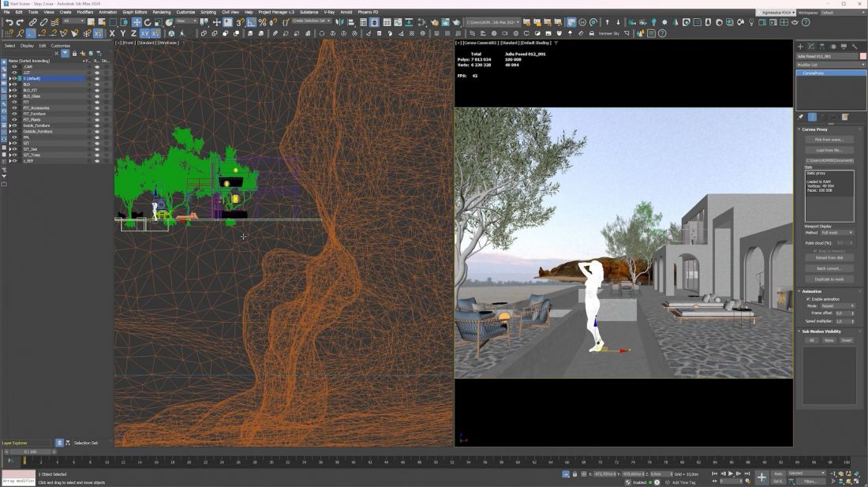Click the Play Animation button
The width and height of the screenshot is (868, 487).
(x=730, y=474)
